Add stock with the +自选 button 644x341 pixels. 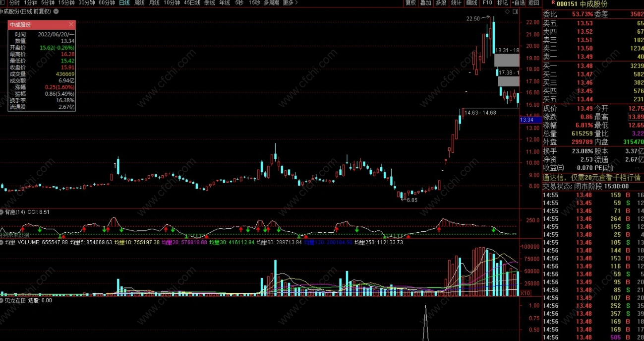click(x=518, y=3)
